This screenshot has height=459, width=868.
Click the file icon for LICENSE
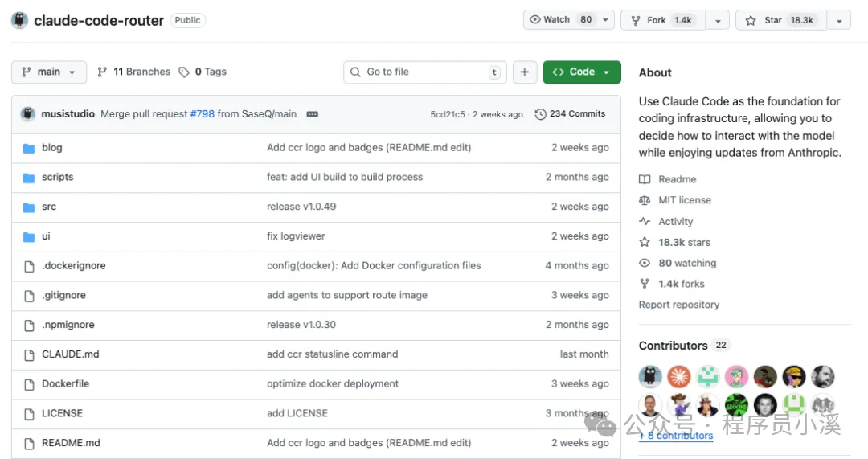(x=29, y=414)
